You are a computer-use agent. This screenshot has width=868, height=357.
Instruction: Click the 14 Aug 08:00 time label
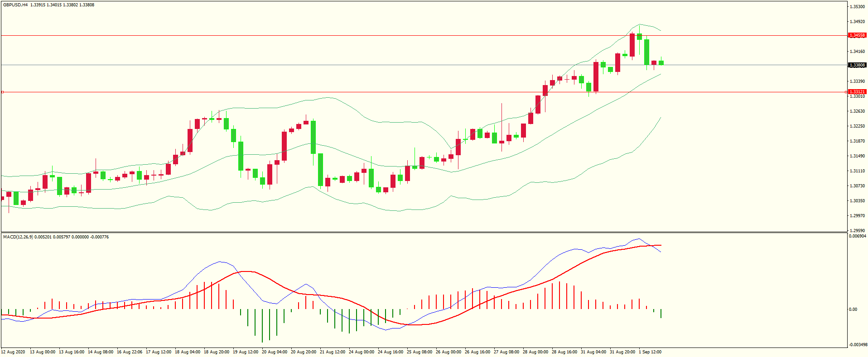(x=101, y=352)
